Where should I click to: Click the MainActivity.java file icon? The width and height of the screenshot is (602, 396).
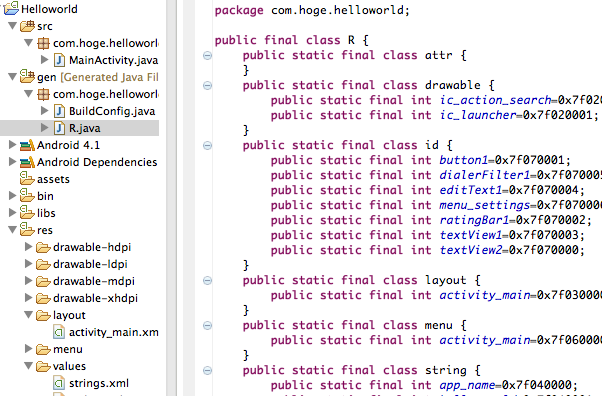coord(59,60)
